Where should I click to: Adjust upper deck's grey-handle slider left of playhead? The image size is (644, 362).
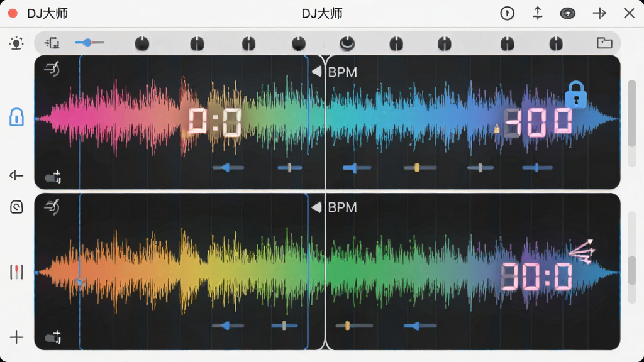click(289, 167)
